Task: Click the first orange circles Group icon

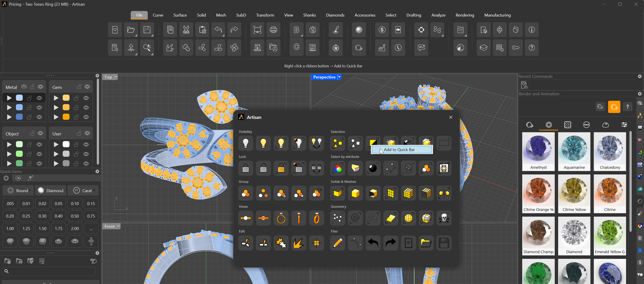Action: [246, 193]
